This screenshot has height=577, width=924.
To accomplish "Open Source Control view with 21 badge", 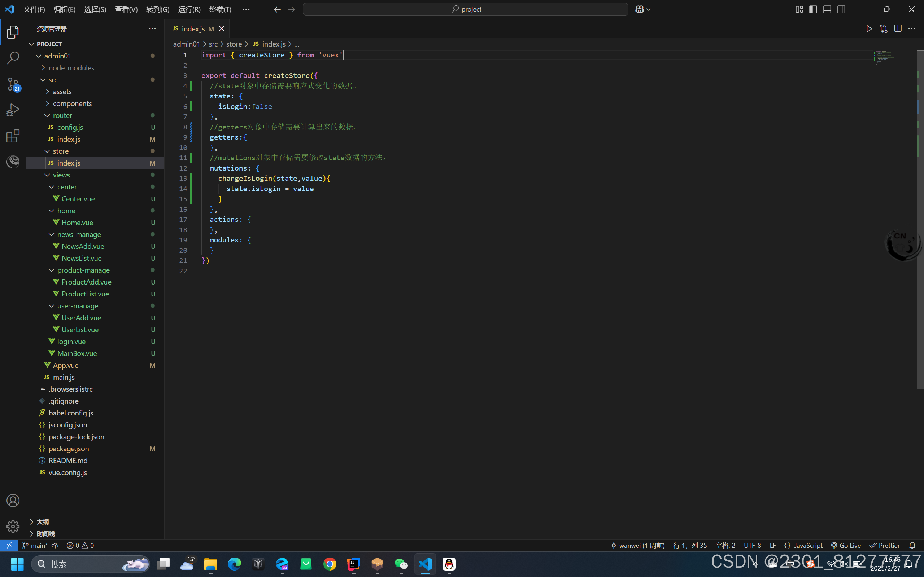I will tap(13, 84).
